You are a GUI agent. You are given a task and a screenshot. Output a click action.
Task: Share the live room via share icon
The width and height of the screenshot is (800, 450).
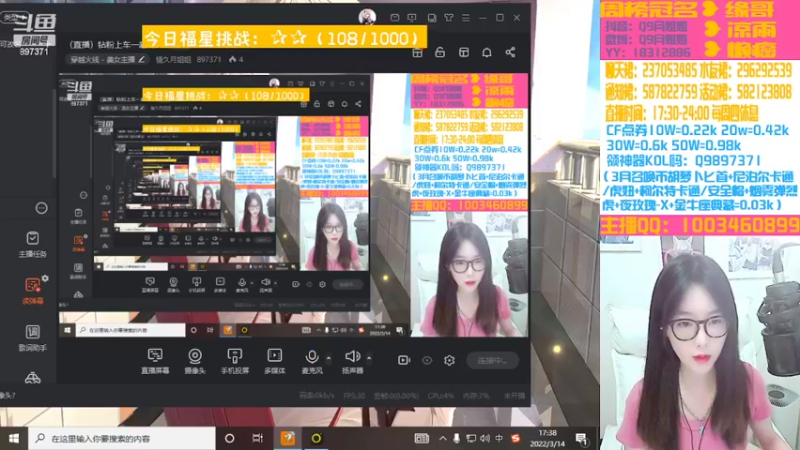tap(510, 52)
